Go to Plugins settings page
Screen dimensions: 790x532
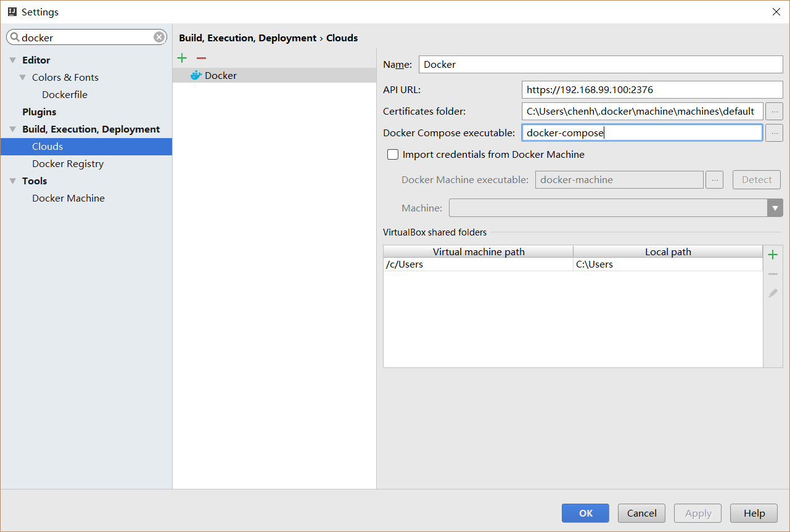tap(39, 112)
